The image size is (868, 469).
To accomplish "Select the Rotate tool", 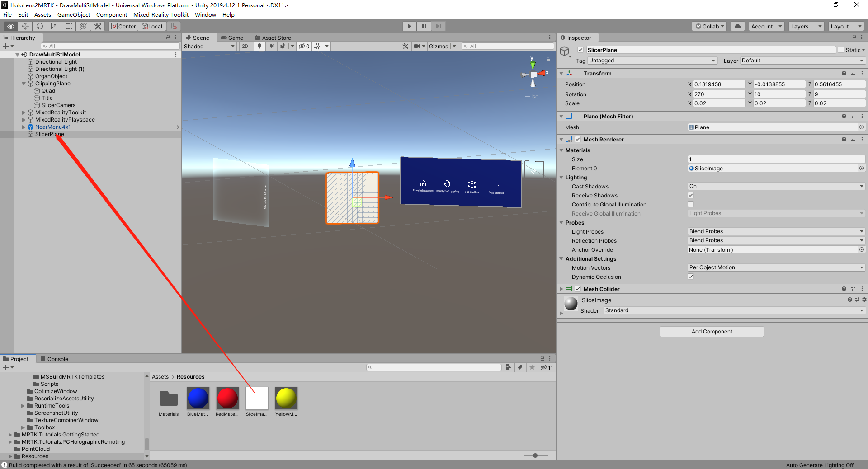I will coord(40,26).
